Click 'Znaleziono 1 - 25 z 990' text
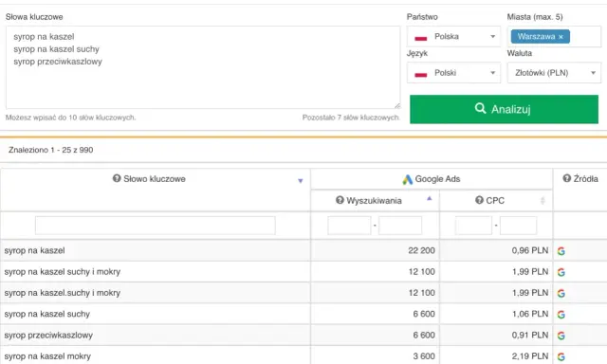Image resolution: width=607 pixels, height=364 pixels. (50, 150)
